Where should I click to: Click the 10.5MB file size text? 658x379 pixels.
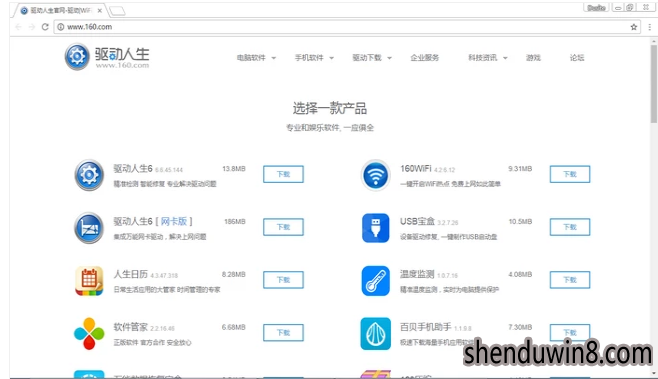click(x=520, y=222)
